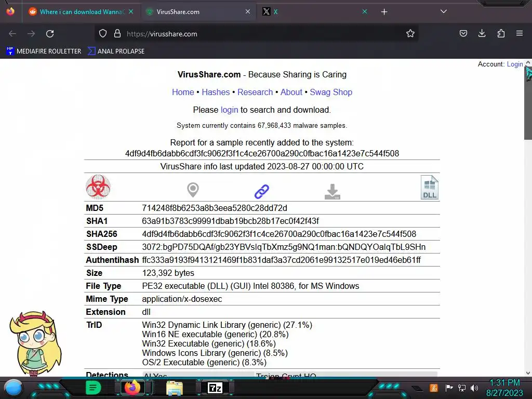Open the taskbar clock and date
The image size is (532, 399).
point(504,388)
